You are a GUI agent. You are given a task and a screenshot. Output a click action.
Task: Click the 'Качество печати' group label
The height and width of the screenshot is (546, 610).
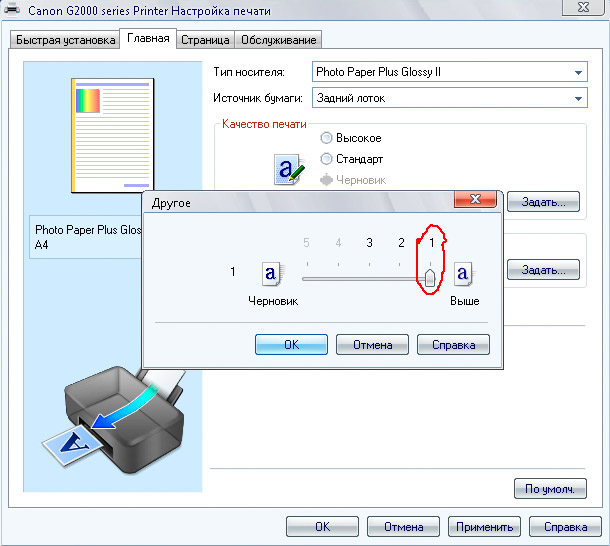click(264, 124)
